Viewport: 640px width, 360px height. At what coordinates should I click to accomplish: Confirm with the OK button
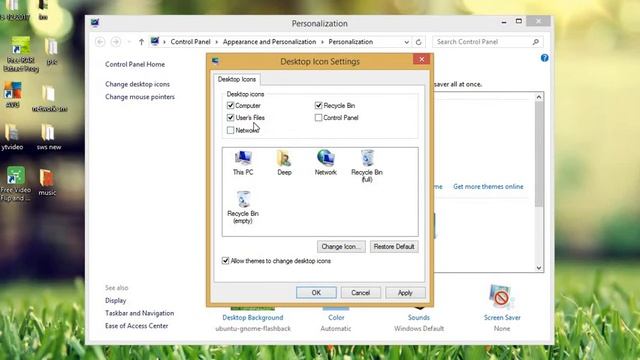316,293
